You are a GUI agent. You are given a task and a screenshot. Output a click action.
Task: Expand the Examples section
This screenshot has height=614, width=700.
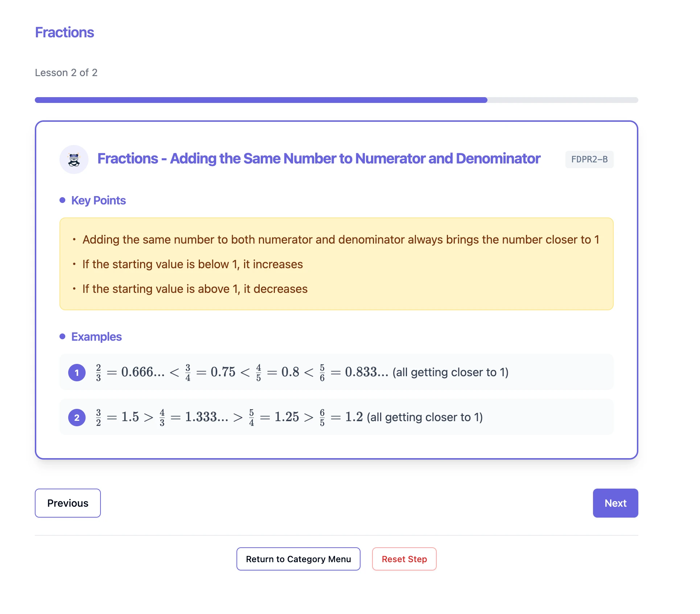pos(96,336)
